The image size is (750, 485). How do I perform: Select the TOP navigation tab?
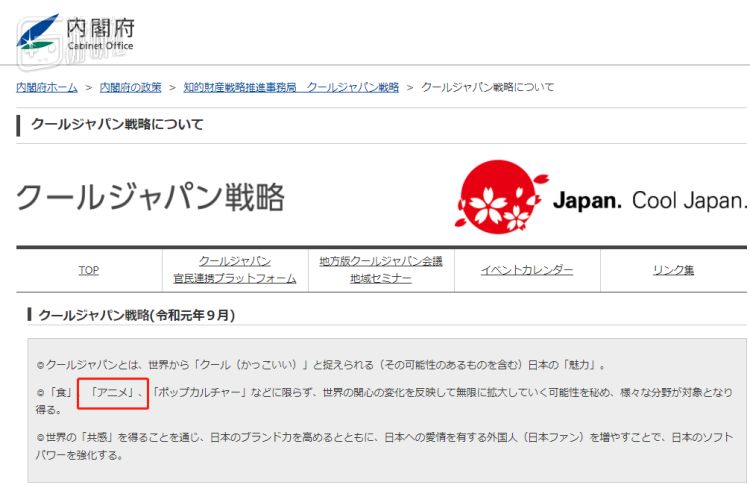tap(89, 270)
